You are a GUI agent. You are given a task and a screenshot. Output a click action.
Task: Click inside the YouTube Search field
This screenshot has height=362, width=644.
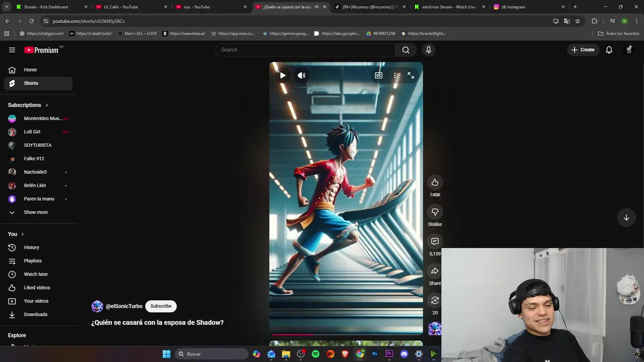tap(306, 50)
